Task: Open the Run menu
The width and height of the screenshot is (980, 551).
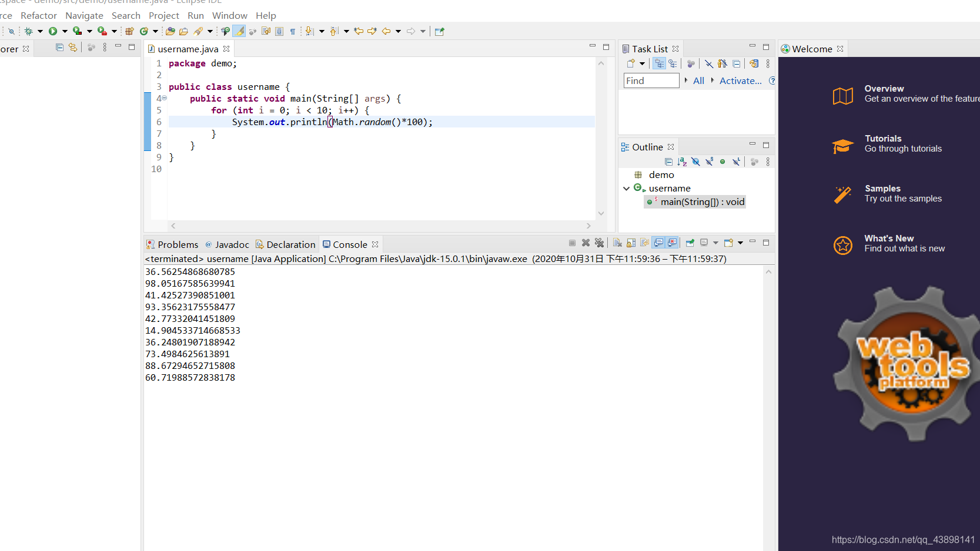Action: [x=196, y=15]
